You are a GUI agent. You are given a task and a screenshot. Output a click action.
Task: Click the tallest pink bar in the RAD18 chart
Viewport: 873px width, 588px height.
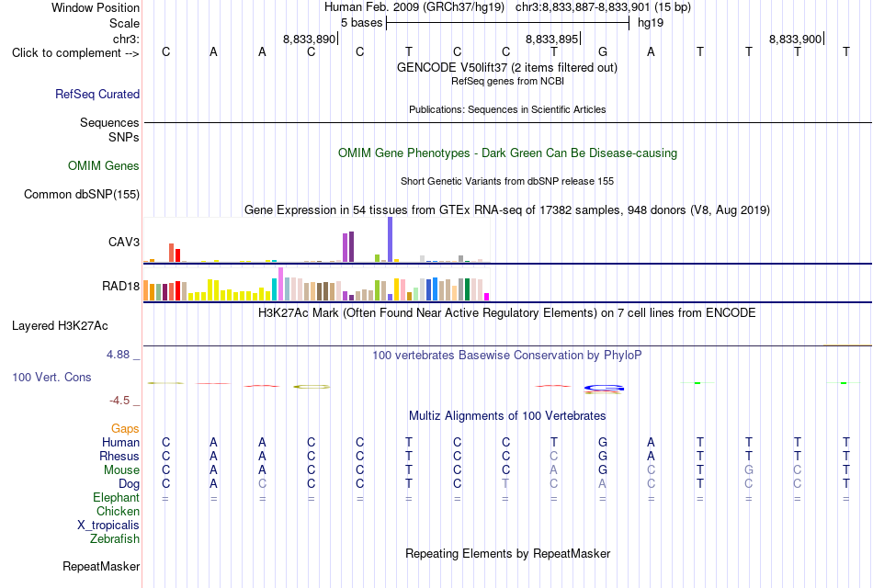[280, 284]
